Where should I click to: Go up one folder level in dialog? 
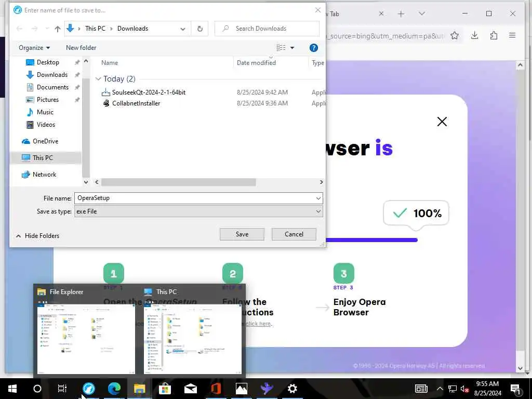(x=57, y=29)
